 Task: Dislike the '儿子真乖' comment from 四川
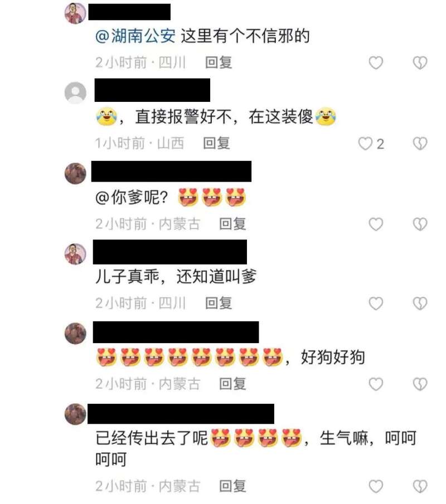420,304
